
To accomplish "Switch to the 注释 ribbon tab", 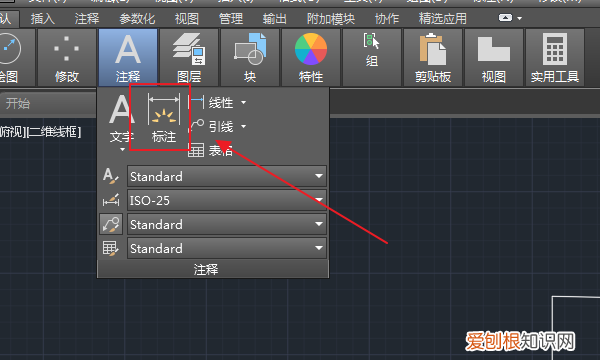I will point(87,18).
